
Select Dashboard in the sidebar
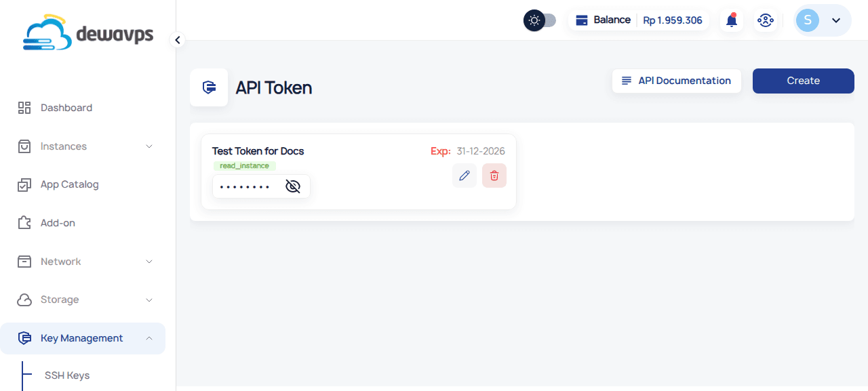coord(66,107)
